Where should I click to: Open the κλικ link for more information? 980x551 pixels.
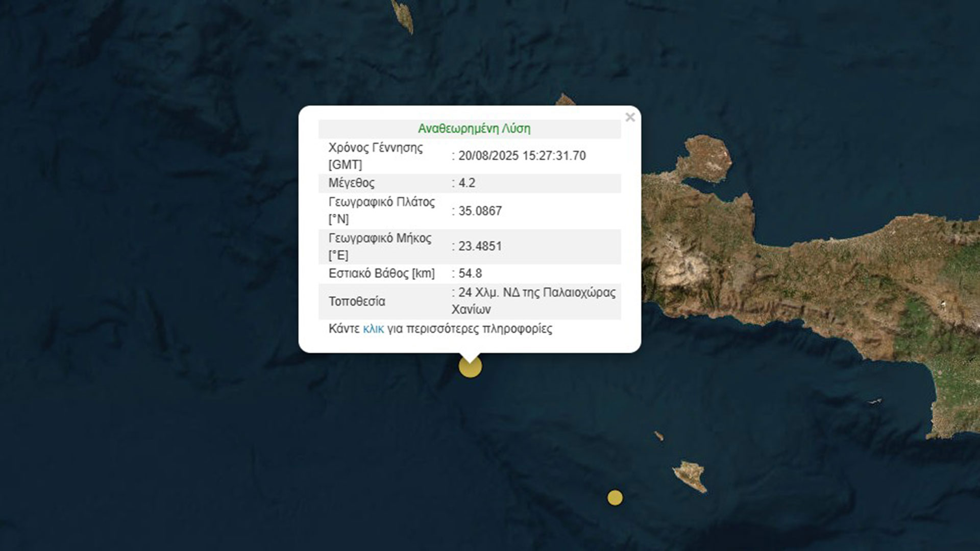tap(373, 329)
